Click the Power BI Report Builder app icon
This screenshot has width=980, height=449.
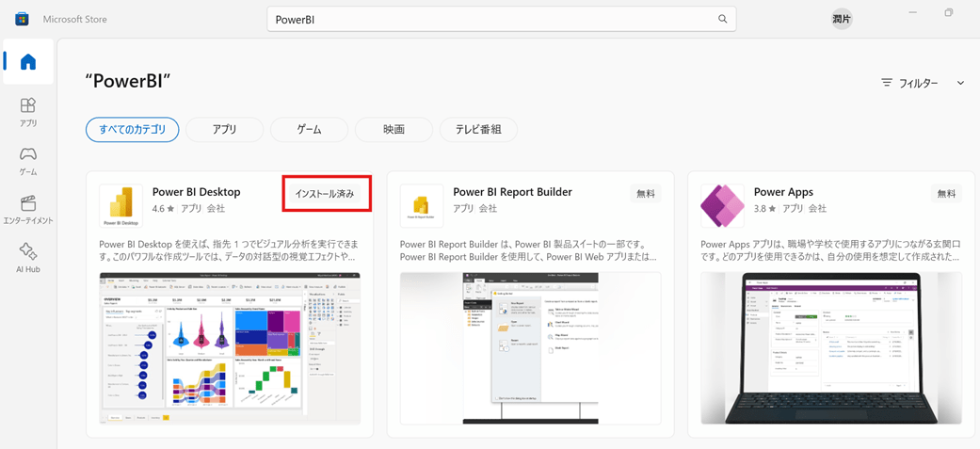coord(422,206)
